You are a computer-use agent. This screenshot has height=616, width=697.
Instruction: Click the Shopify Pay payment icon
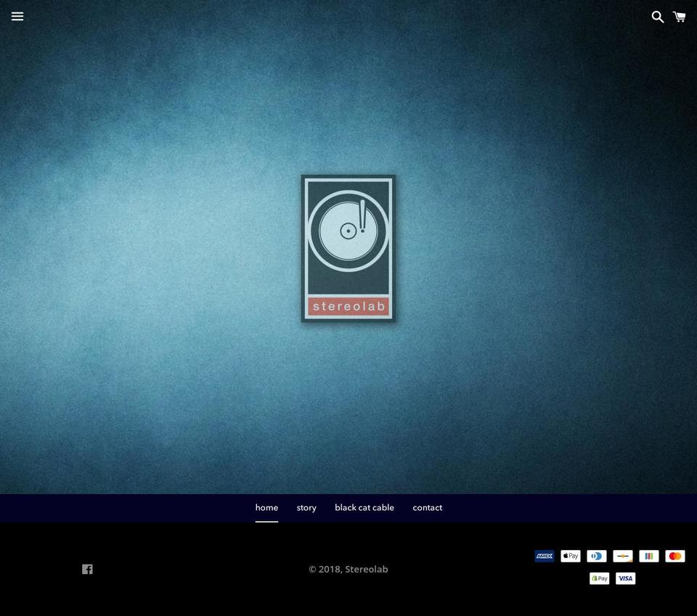599,578
